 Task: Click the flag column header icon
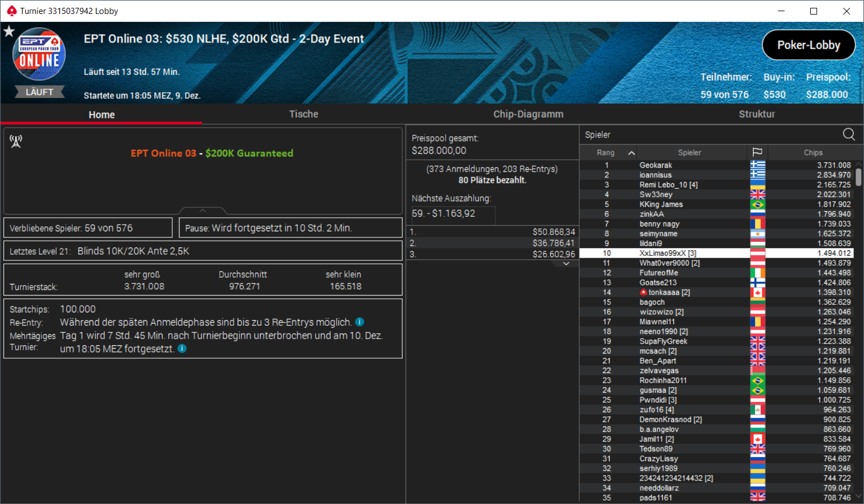coord(757,152)
